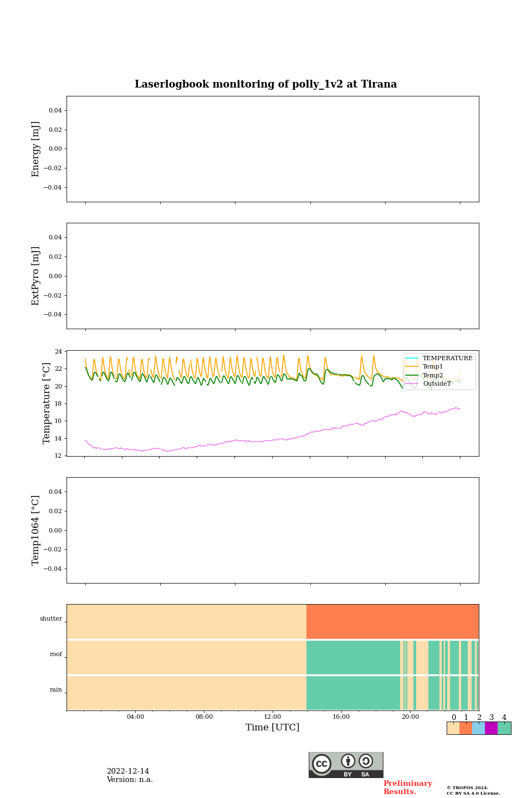Click the 08:00 time tick label
The height and width of the screenshot is (798, 532).
(204, 717)
